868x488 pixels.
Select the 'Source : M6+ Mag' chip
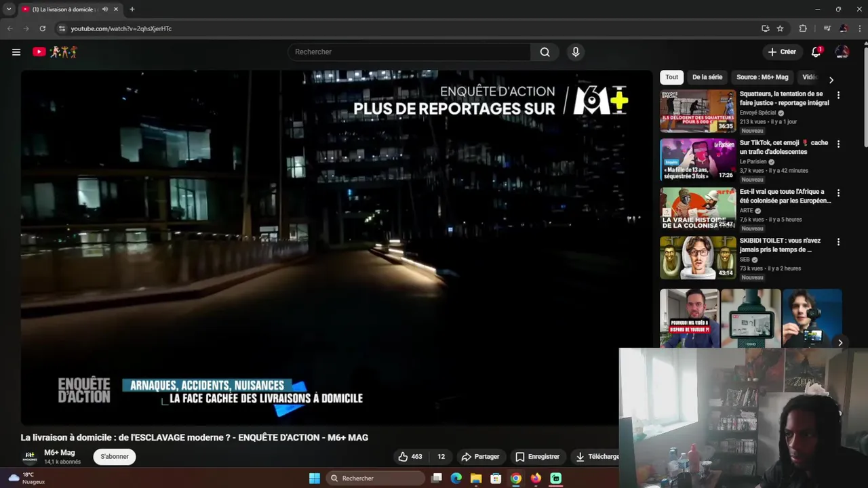(762, 77)
